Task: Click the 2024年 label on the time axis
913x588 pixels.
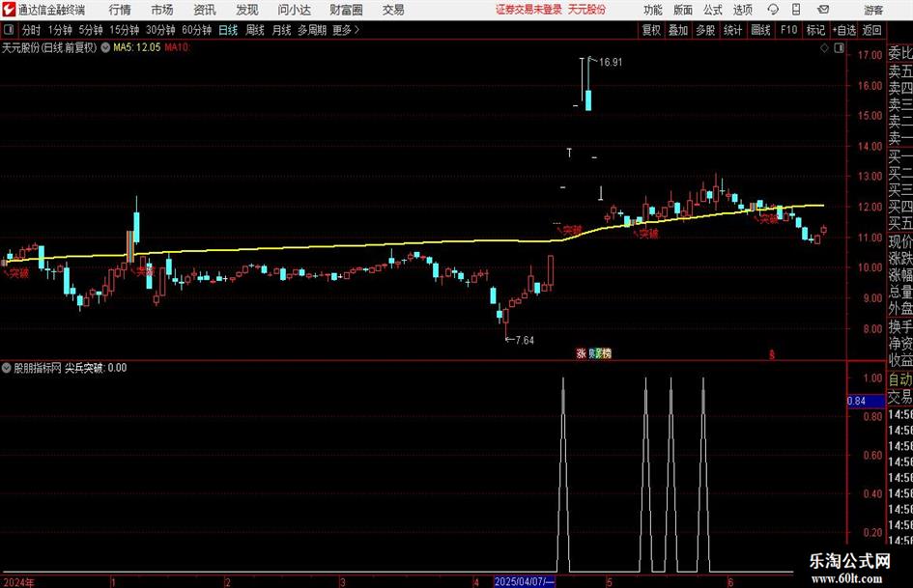Action: [x=19, y=582]
